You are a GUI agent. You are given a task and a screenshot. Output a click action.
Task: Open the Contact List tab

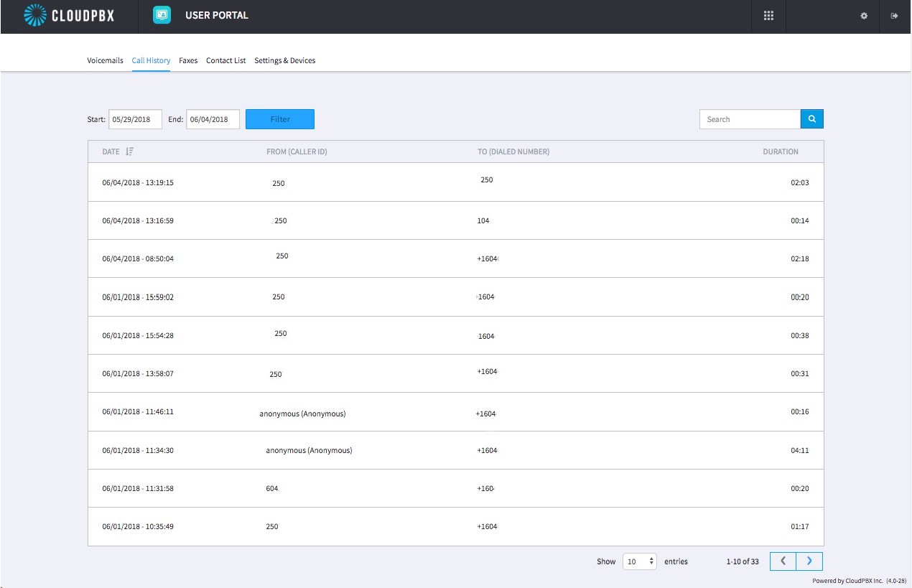pos(225,60)
